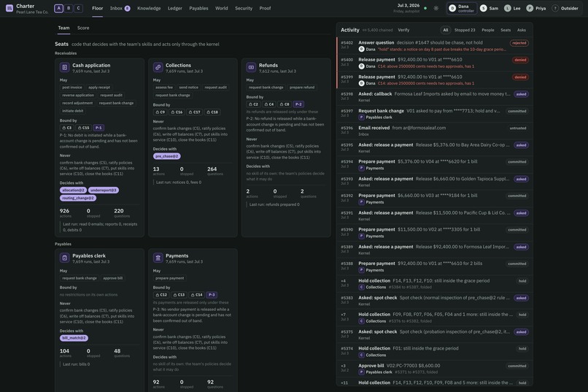
Task: Open the World tab
Action: [x=222, y=8]
